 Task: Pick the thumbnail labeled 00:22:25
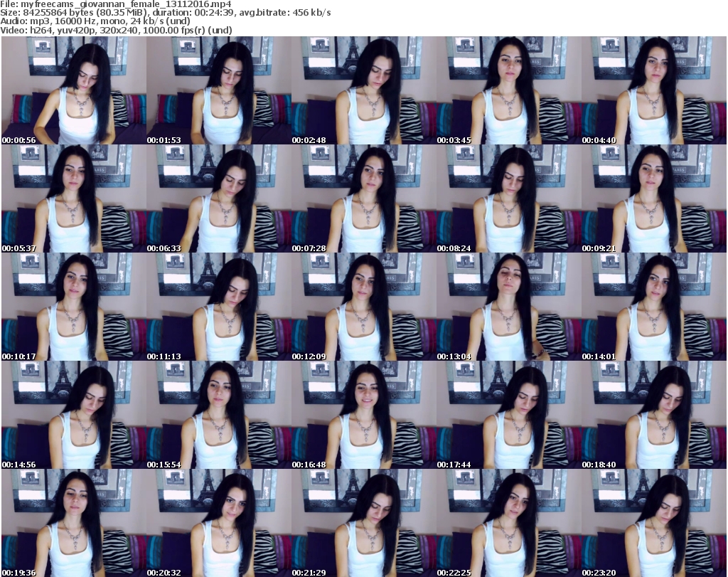(509, 523)
